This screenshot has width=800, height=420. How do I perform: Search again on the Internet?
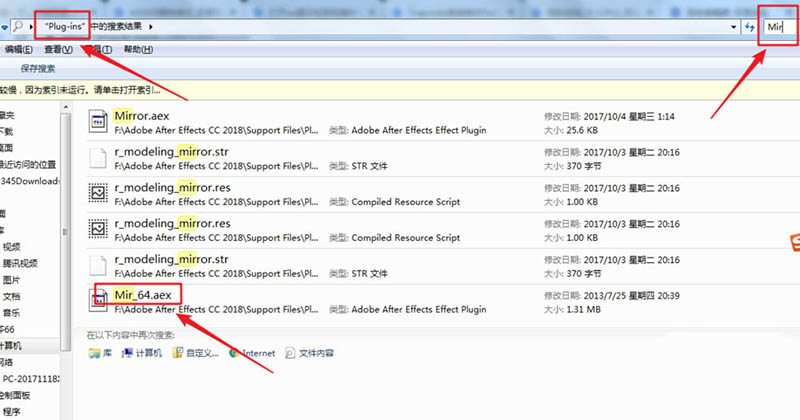(x=252, y=353)
